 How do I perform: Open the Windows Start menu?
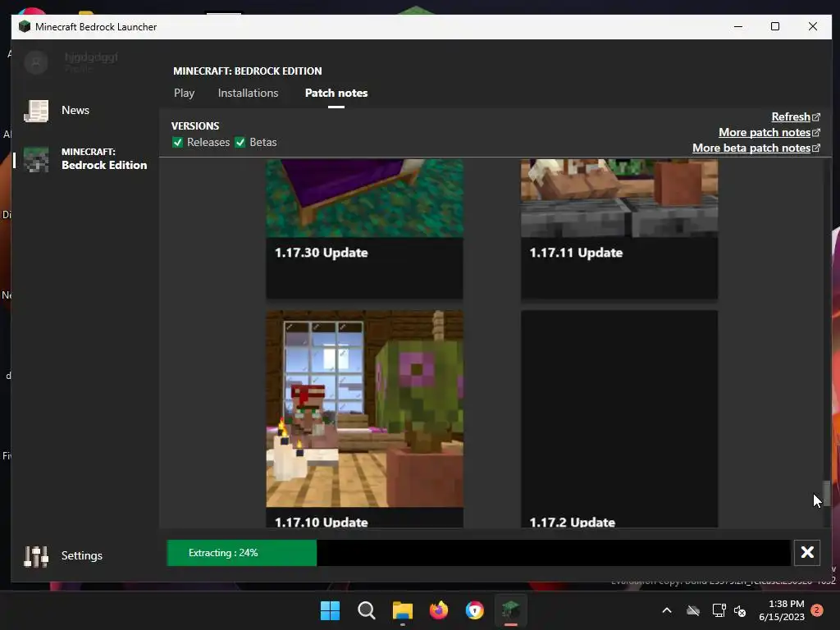point(330,610)
